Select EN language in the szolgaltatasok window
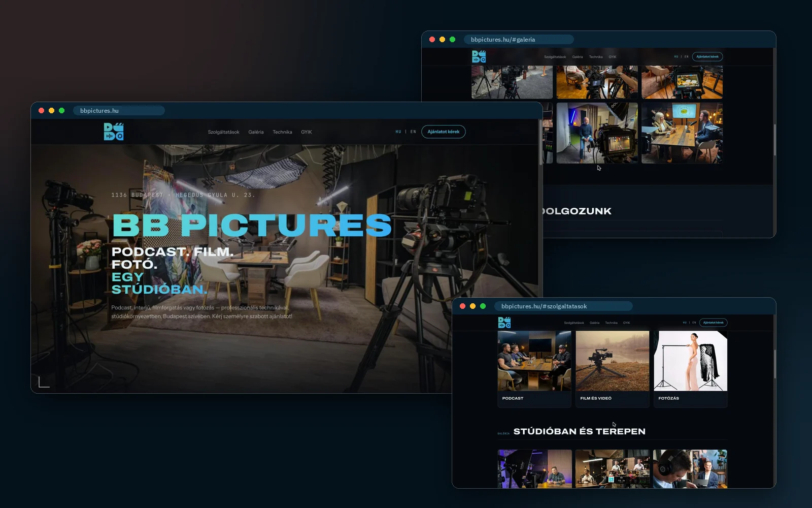The image size is (812, 508). click(694, 323)
